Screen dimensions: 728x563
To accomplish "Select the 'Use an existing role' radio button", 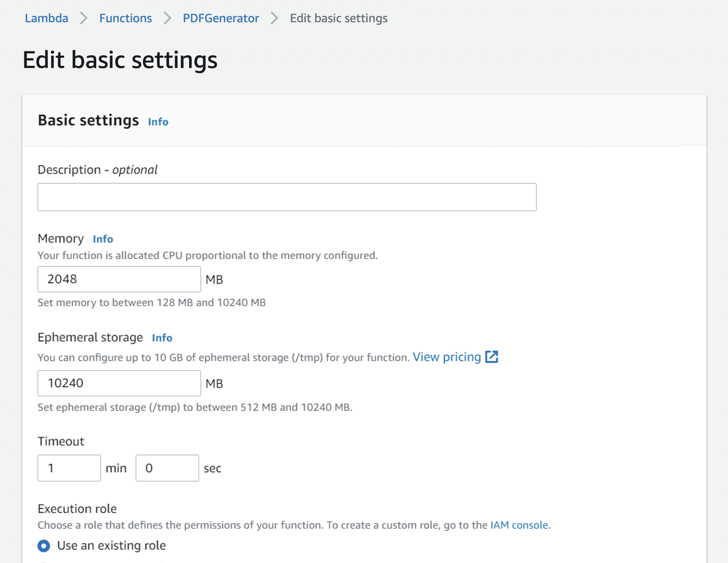I will click(x=44, y=545).
